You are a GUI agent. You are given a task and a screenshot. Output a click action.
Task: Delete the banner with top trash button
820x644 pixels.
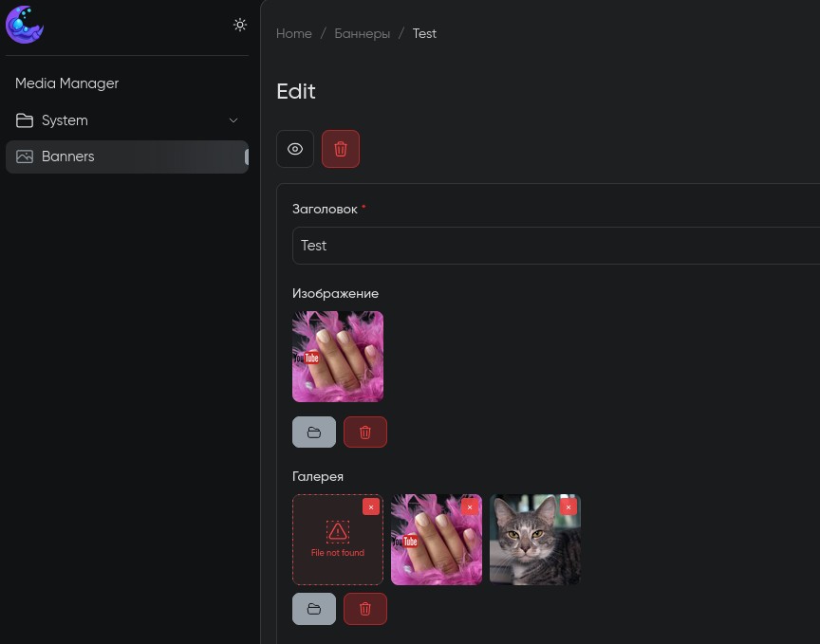(341, 149)
